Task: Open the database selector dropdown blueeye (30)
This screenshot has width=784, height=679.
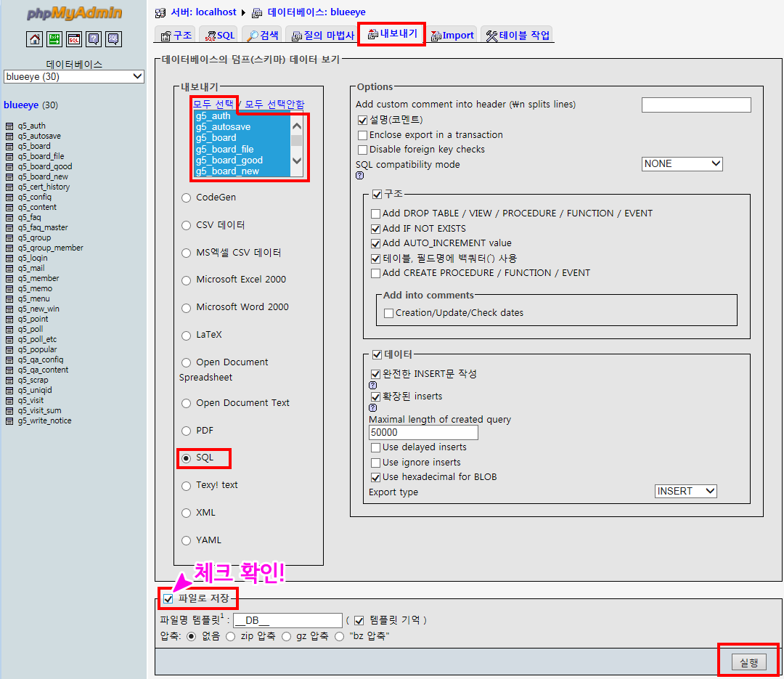Action: point(74,76)
